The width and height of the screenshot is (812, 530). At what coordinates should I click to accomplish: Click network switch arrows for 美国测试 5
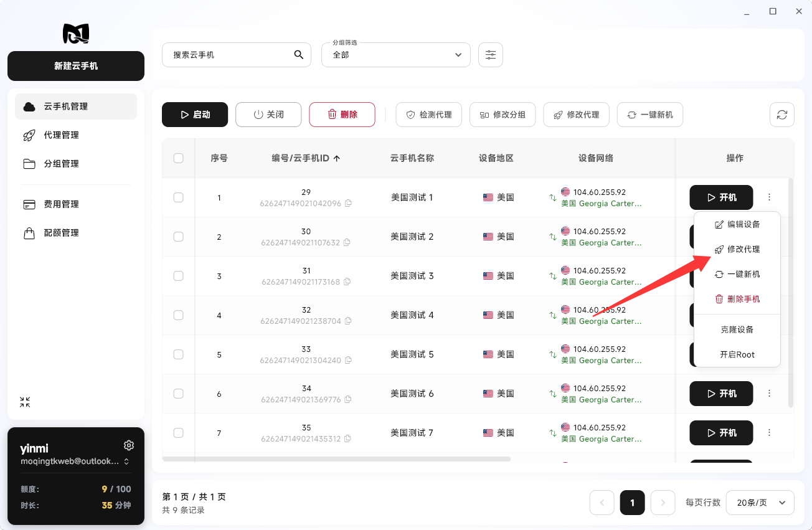click(x=552, y=355)
